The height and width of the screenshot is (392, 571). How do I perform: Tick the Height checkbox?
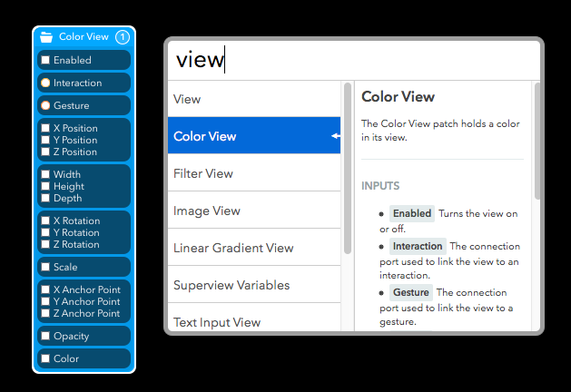[x=45, y=186]
